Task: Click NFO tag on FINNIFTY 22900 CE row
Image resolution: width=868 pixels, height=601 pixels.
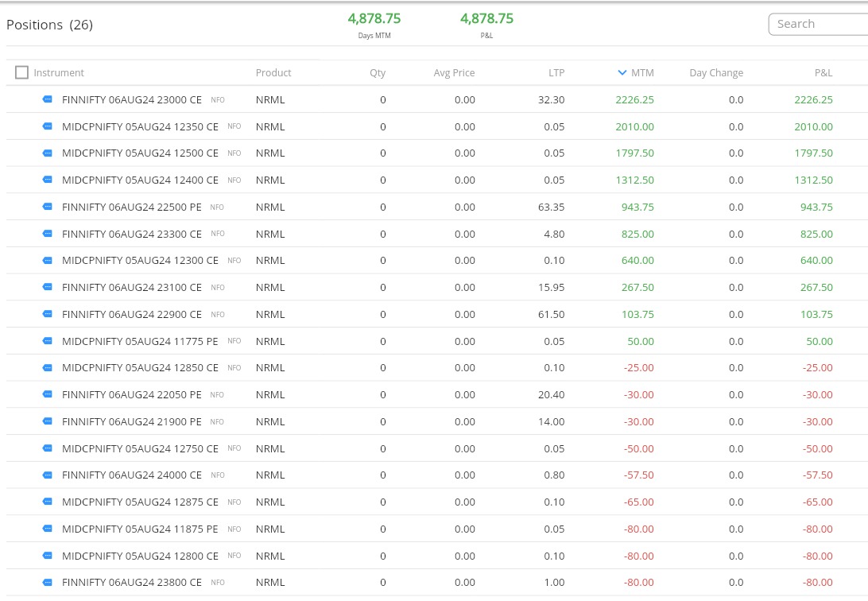Action: click(218, 314)
